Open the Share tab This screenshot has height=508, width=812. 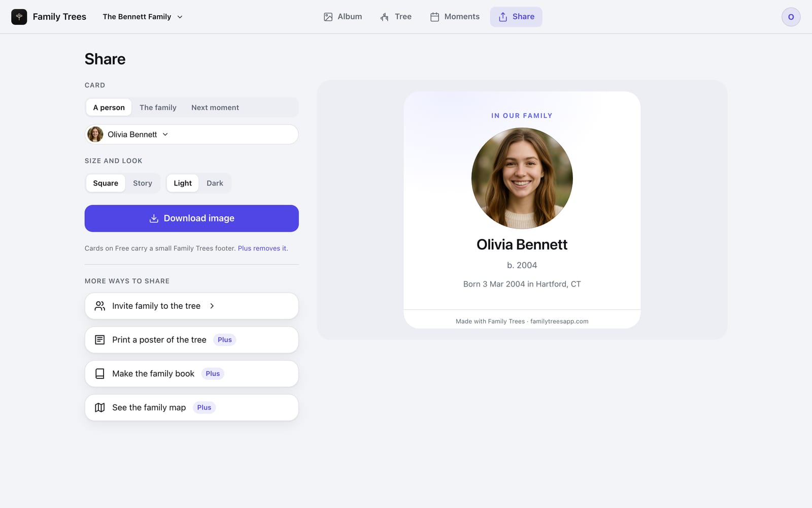click(x=516, y=17)
